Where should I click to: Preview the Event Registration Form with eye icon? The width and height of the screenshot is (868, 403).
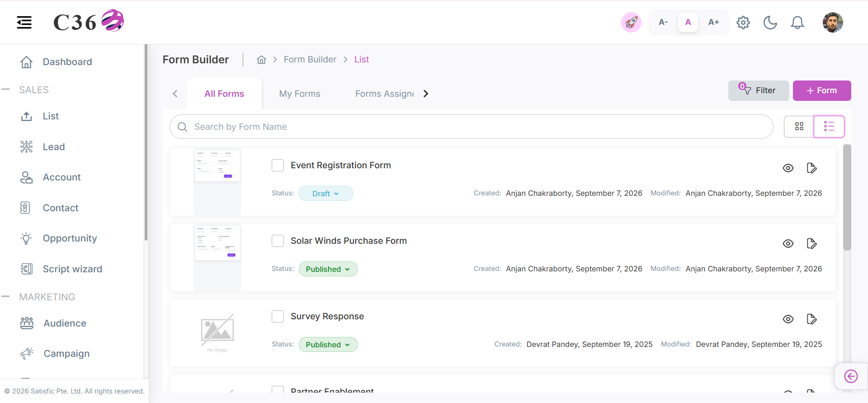point(788,168)
